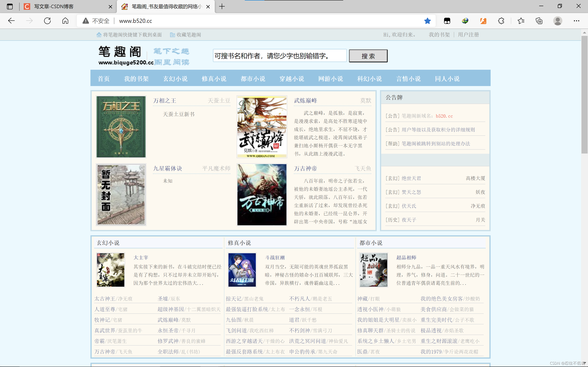Screen dimensions: 588x367
Task: Open the three-dot browser settings menu
Action: tap(576, 21)
